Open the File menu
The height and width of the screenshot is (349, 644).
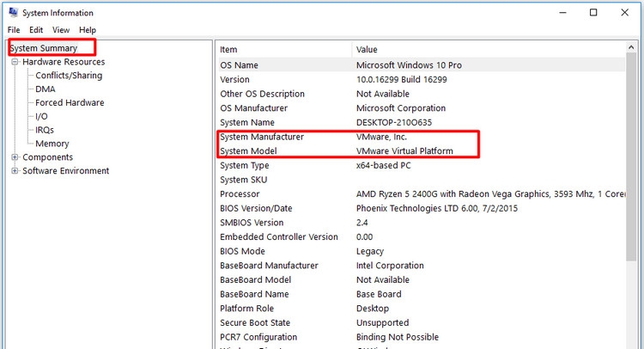[x=14, y=30]
